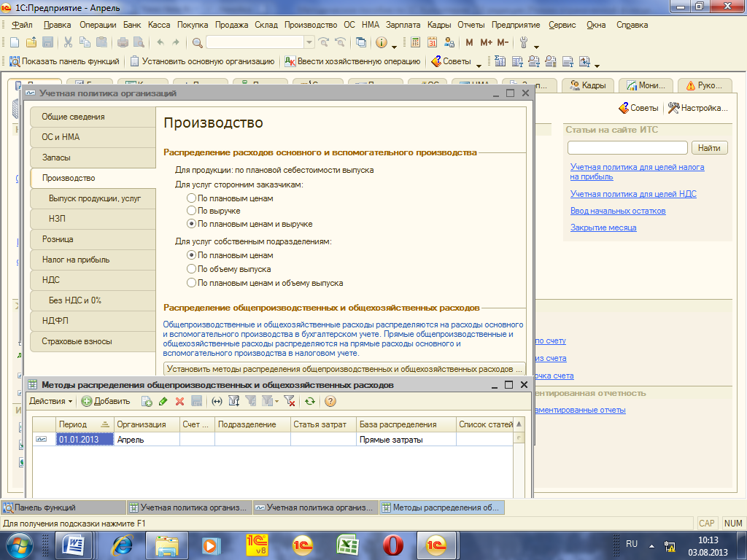Click the green refresh icon in the methods toolbar

coord(310,402)
